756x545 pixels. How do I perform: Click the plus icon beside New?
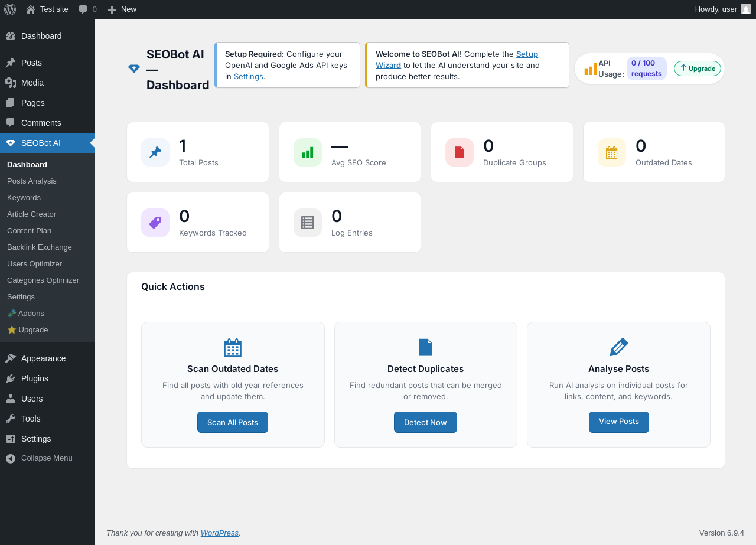112,9
